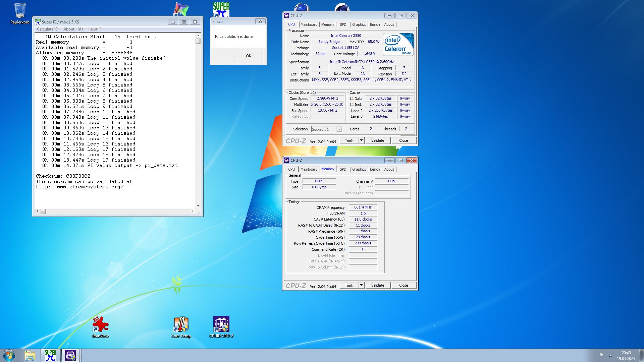This screenshot has height=362, width=644.
Task: Switch to Memory tab in upper CPU-Z
Action: point(328,24)
